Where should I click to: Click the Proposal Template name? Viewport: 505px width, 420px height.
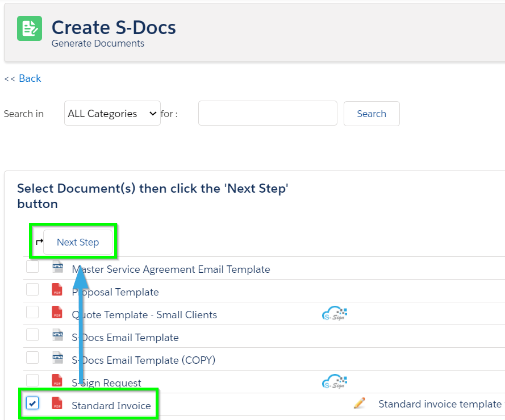[x=115, y=292]
